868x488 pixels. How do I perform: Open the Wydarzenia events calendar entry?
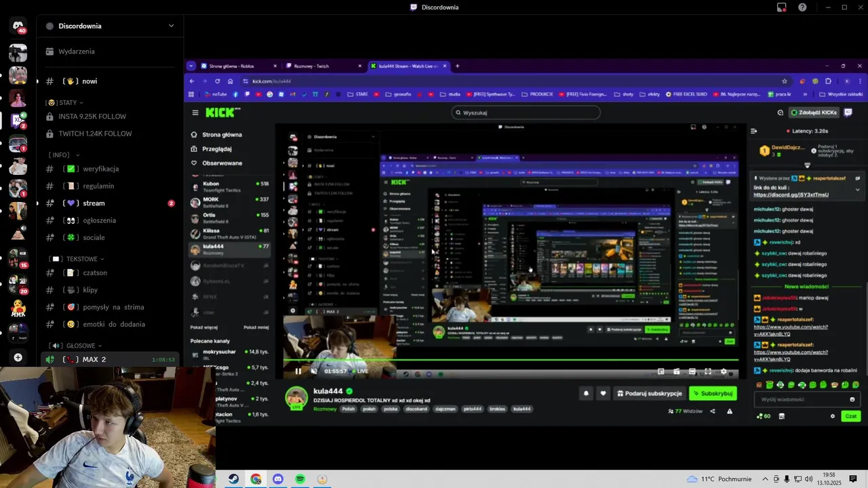(x=108, y=52)
